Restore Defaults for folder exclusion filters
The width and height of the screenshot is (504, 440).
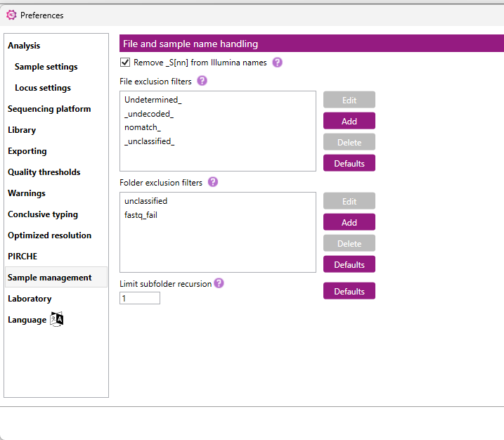349,264
